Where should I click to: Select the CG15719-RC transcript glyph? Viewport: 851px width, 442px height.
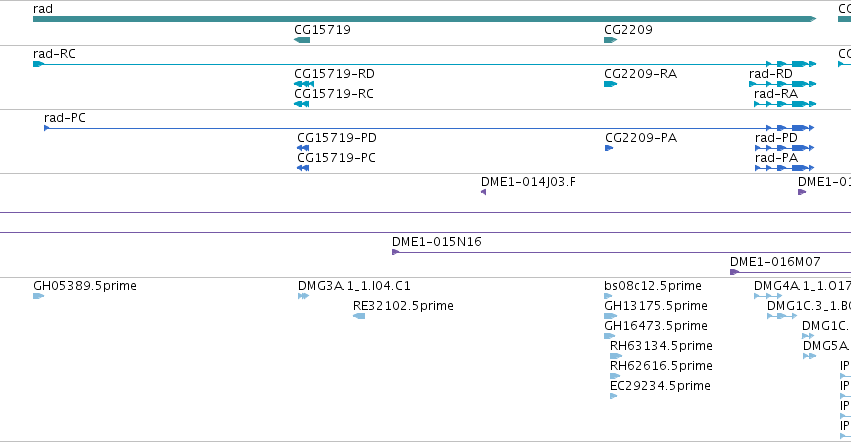302,104
